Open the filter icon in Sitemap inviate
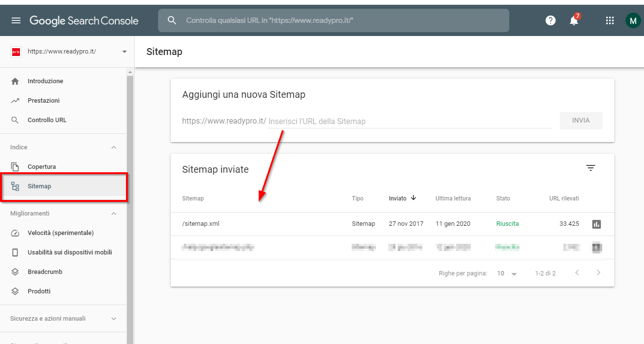Viewport: 644px width, 344px height. pyautogui.click(x=590, y=168)
